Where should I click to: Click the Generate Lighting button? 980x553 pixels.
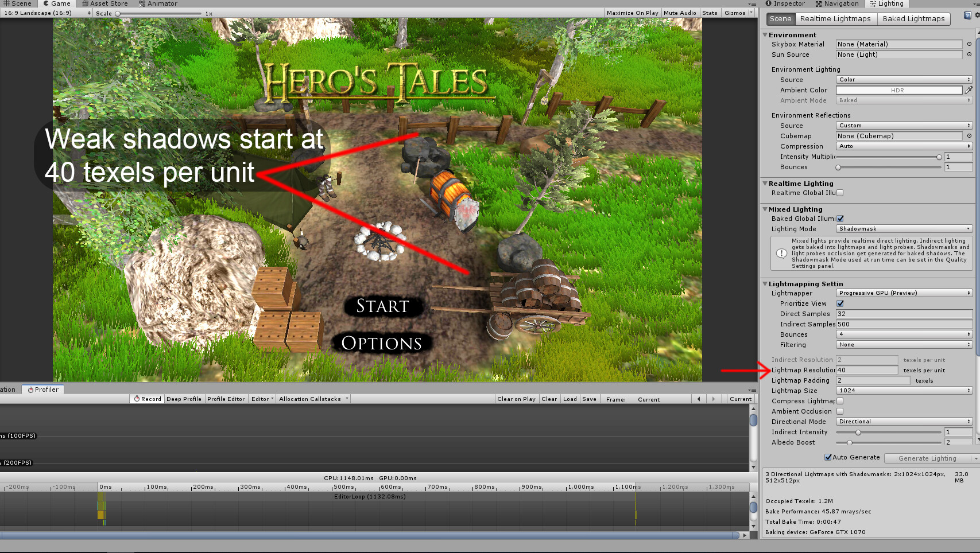pos(927,458)
